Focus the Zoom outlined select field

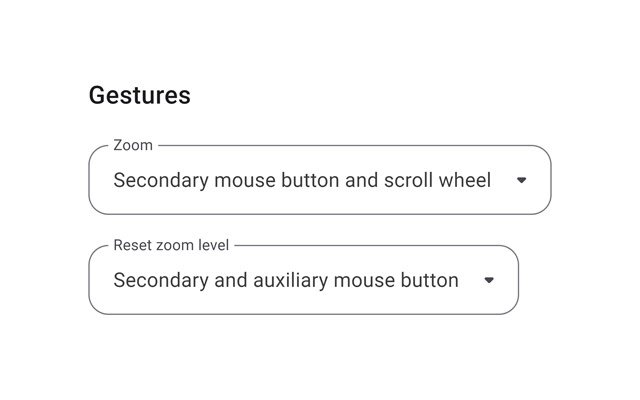(x=320, y=181)
